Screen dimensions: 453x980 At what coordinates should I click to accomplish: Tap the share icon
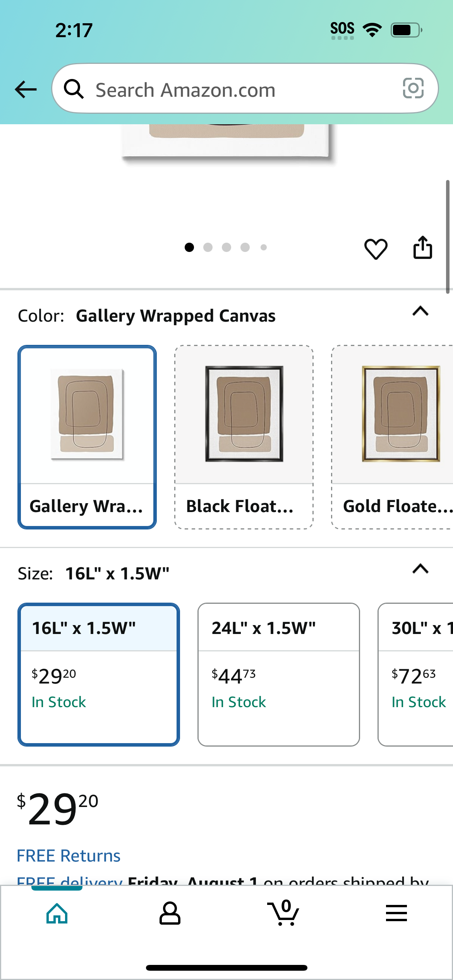tap(422, 247)
